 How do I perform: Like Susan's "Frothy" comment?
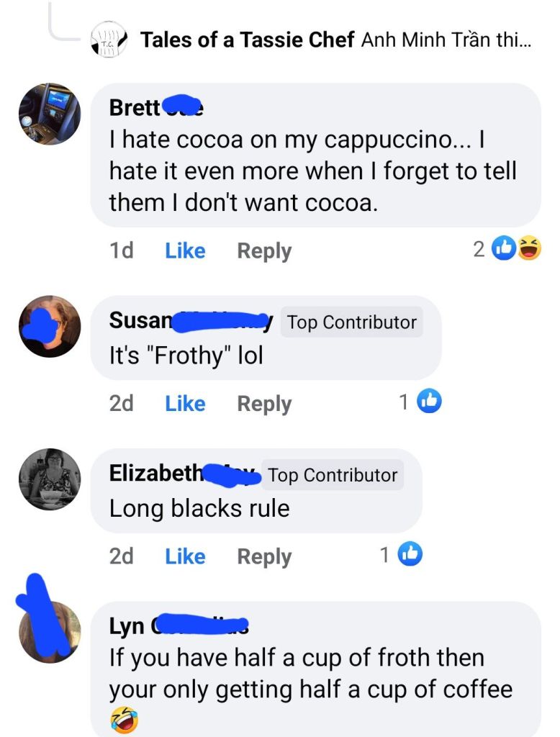pos(185,403)
